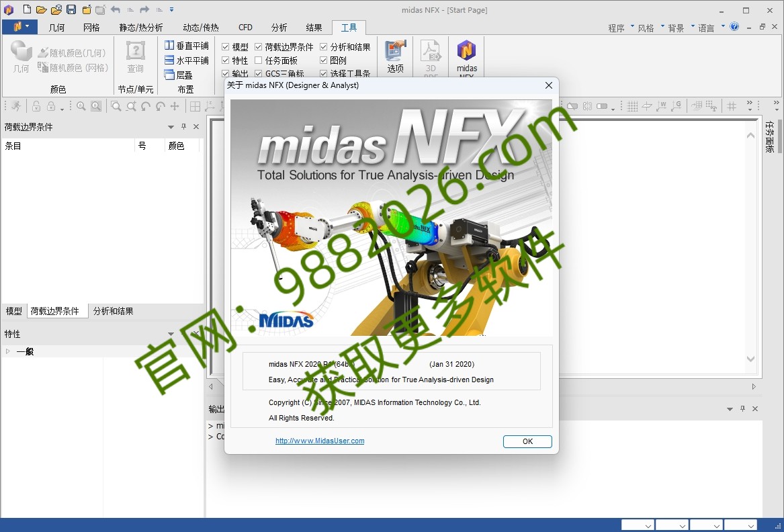Viewport: 784px width, 532px height.
Task: Pin the 荷载边界条件 panel
Action: (183, 127)
